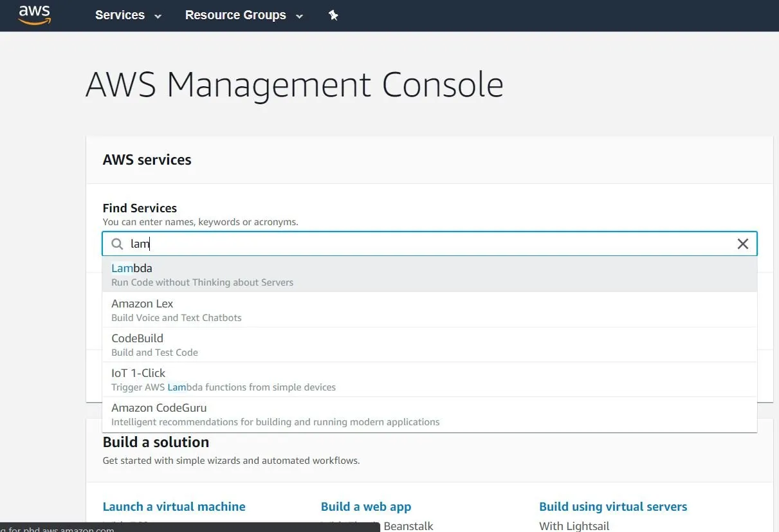
Task: Click the Beanstalk link
Action: (x=408, y=525)
